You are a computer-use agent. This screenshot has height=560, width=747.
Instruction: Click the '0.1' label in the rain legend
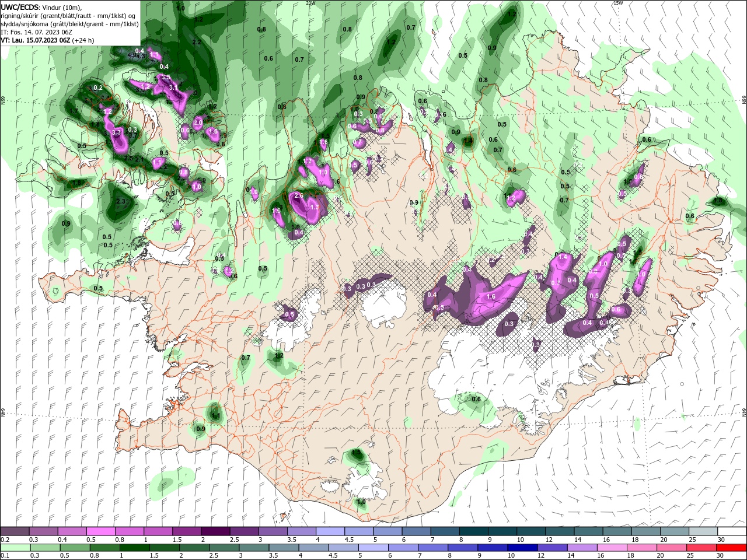point(5,555)
